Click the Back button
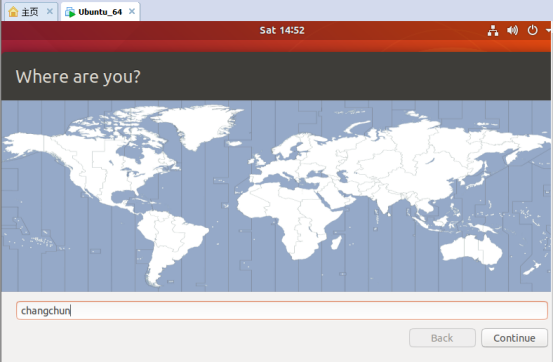 coord(442,338)
